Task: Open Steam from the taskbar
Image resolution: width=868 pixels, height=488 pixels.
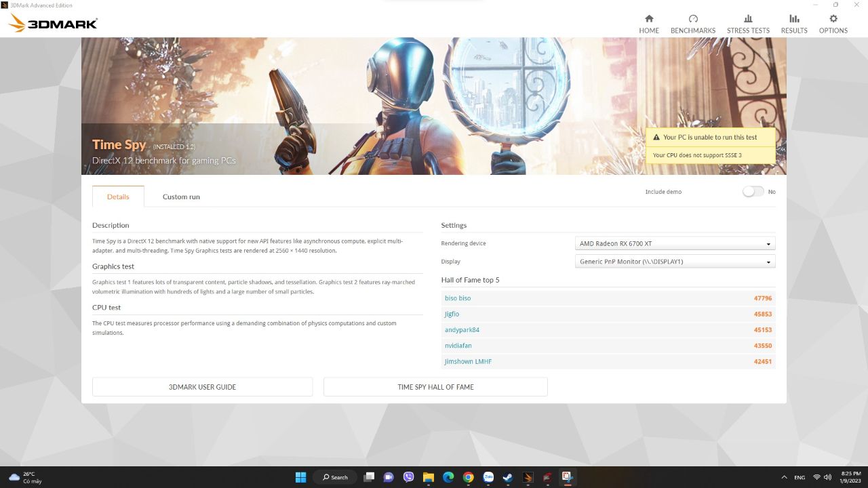Action: coord(507,477)
